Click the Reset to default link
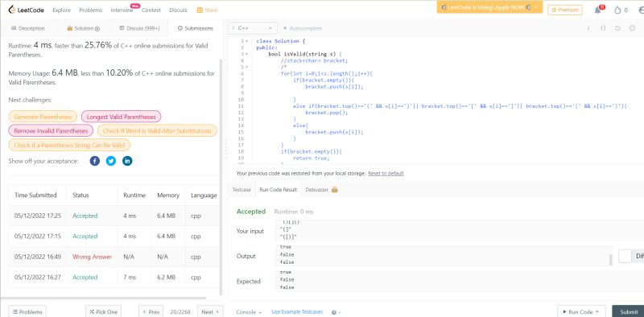The image size is (644, 317). coord(386,173)
